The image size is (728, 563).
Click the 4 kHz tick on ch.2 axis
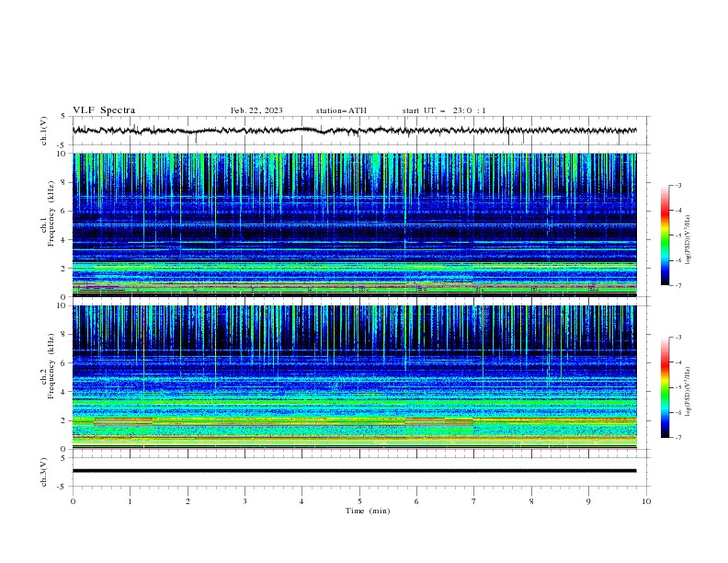(64, 392)
